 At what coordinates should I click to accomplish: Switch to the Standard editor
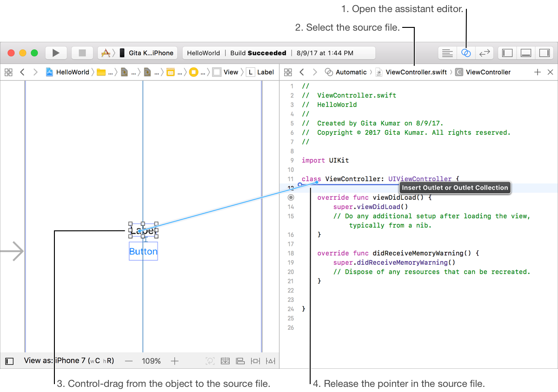click(447, 53)
